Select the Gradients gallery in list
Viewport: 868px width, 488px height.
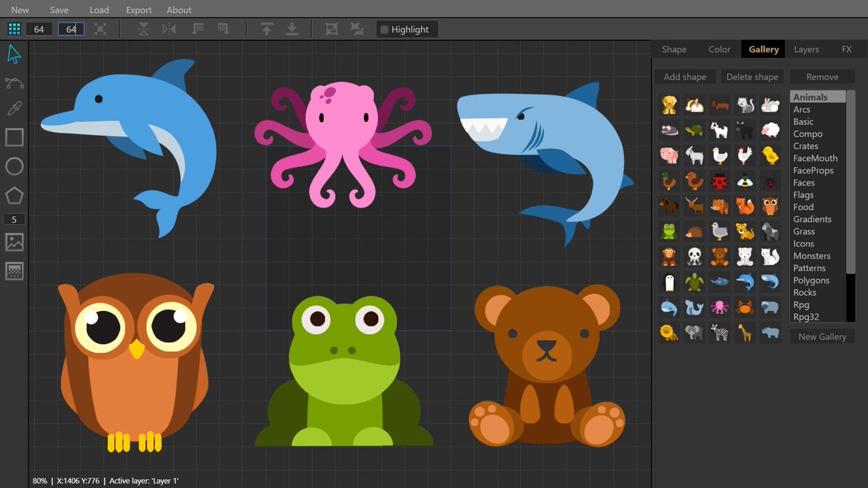818,219
